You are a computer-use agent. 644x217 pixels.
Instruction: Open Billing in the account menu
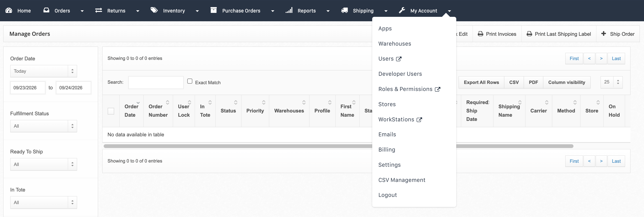[x=386, y=150]
